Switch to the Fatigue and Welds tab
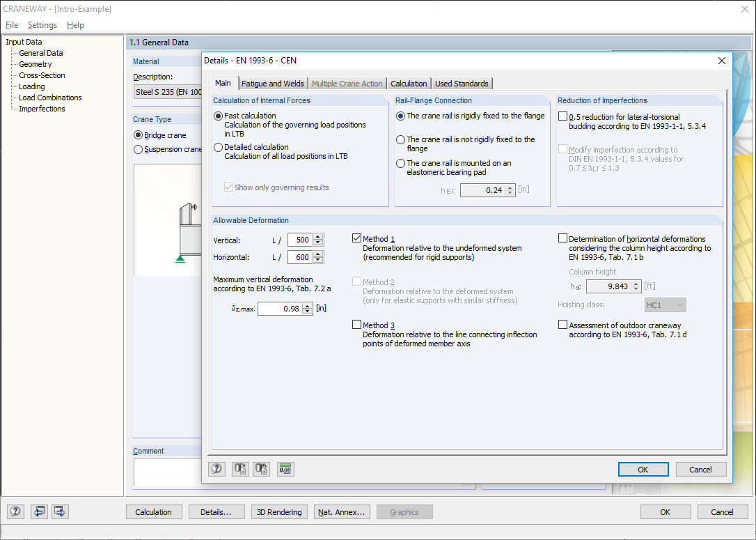756x540 pixels. 272,82
